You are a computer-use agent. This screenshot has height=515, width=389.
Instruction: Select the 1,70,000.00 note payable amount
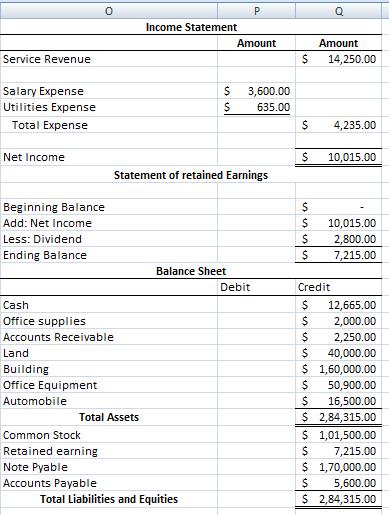338,467
